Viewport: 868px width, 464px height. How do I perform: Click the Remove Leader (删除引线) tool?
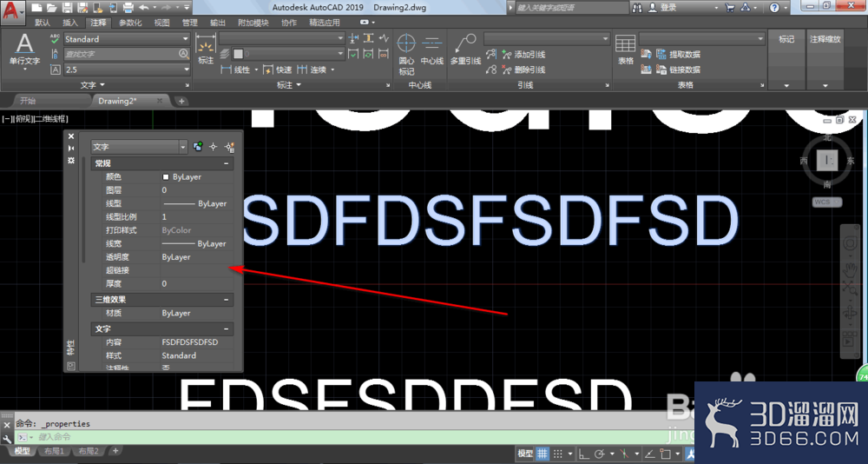(523, 70)
